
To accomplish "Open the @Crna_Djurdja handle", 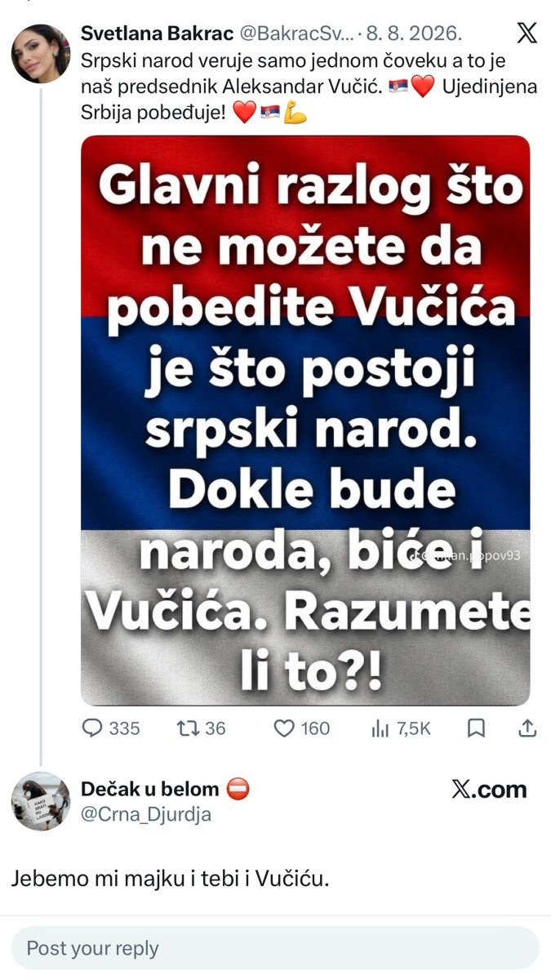I will point(146,814).
